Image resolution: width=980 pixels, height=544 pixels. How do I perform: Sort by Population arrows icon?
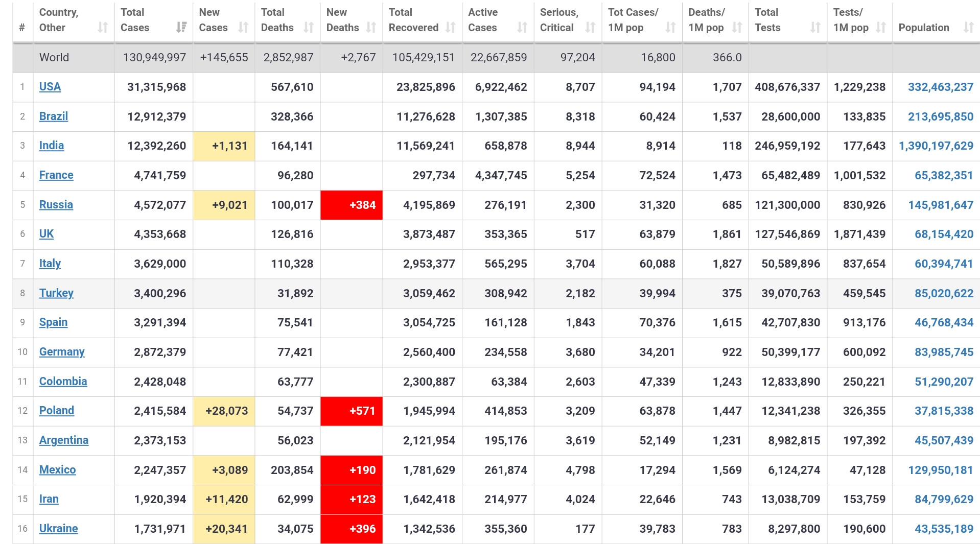(969, 28)
